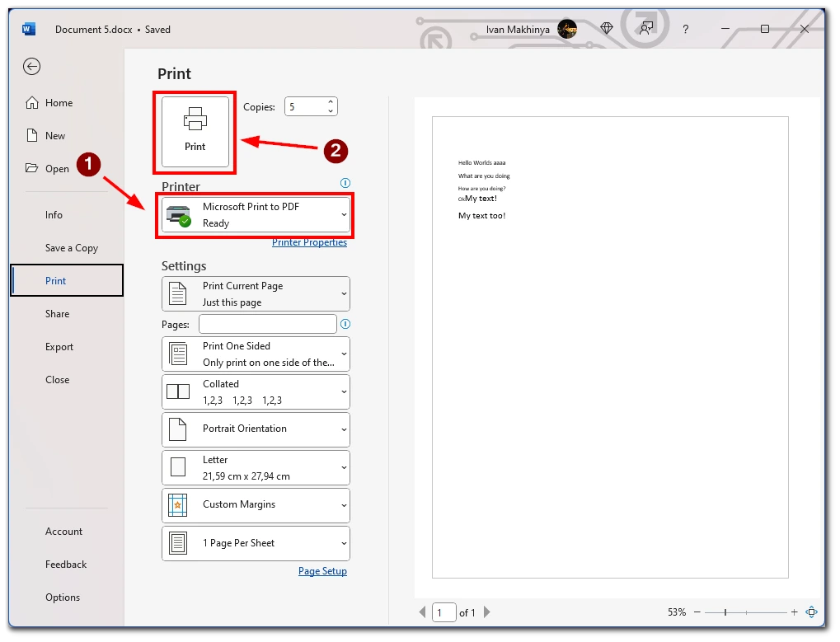Image resolution: width=840 pixels, height=642 pixels.
Task: Click the info icon next to Printer heading
Action: 345,183
